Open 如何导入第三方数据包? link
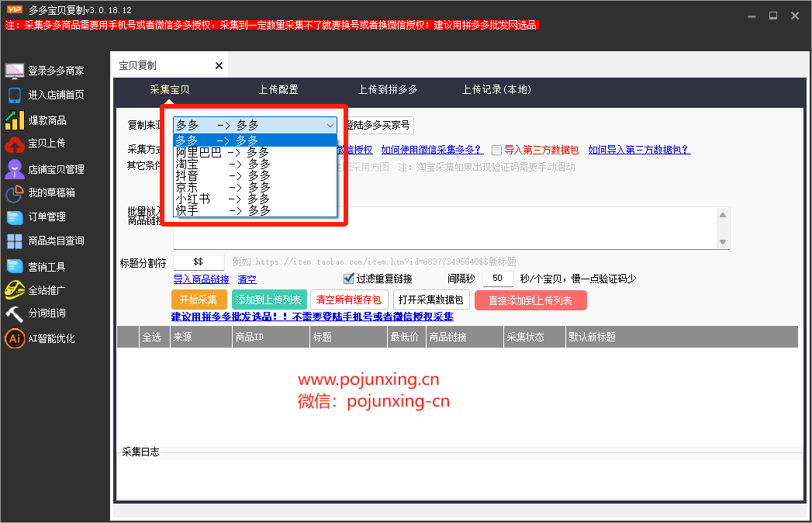 point(639,150)
